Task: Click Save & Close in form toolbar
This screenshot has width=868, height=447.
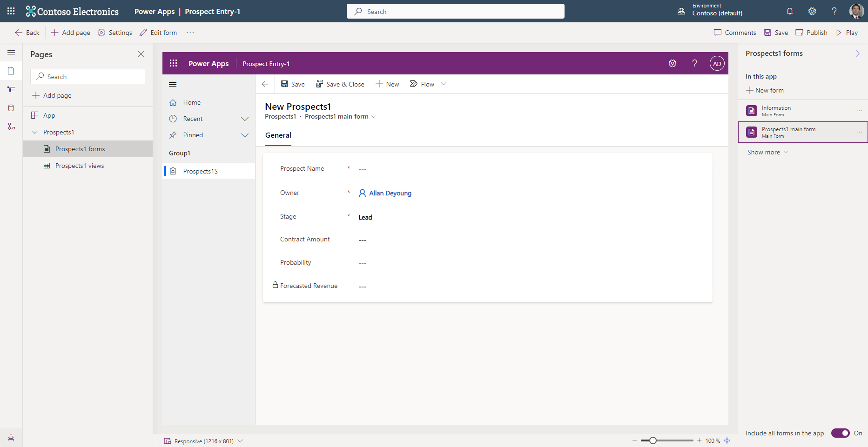Action: 340,84
